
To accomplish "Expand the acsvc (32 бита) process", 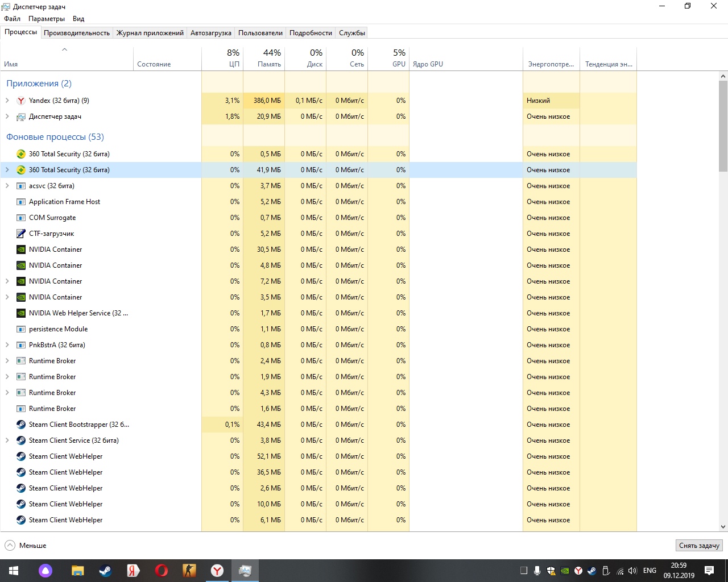I will pyautogui.click(x=7, y=186).
